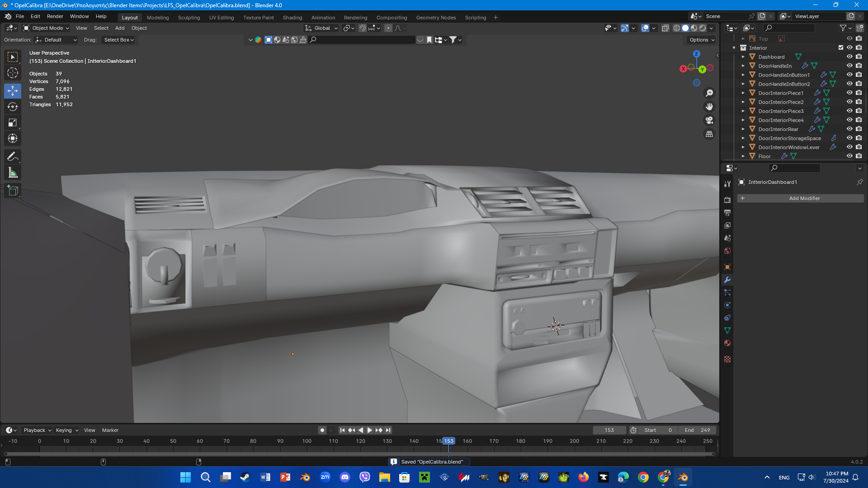
Task: Uncheck the Interior collection exclude checkbox
Action: pyautogui.click(x=841, y=47)
